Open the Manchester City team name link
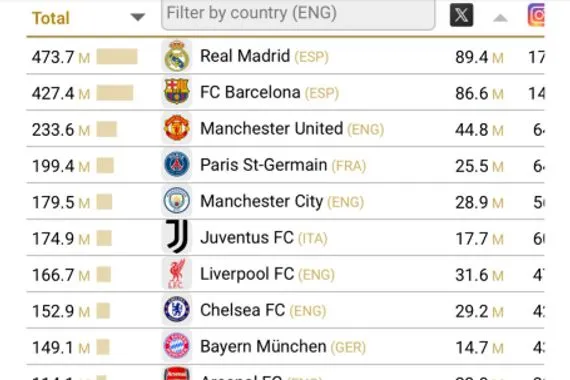This screenshot has width=570, height=380. (x=261, y=201)
